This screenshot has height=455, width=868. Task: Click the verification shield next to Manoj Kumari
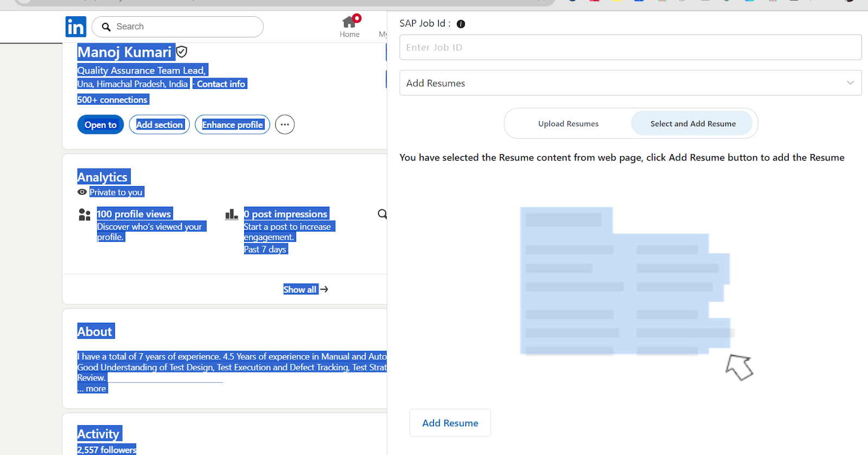tap(182, 52)
